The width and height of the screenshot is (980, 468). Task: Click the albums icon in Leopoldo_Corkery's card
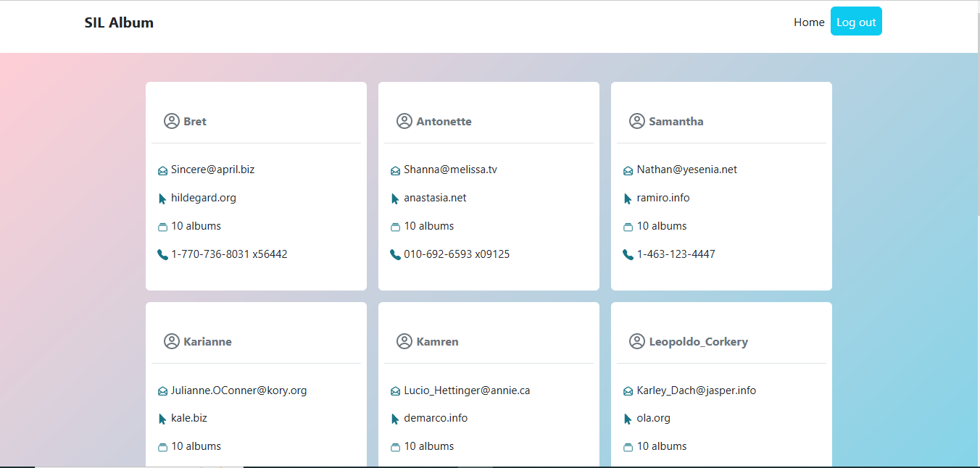[628, 447]
